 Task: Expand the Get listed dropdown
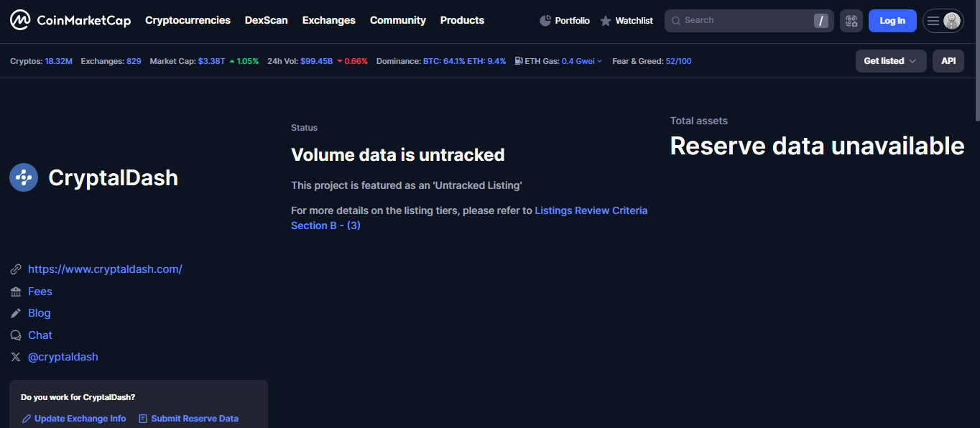coord(891,61)
